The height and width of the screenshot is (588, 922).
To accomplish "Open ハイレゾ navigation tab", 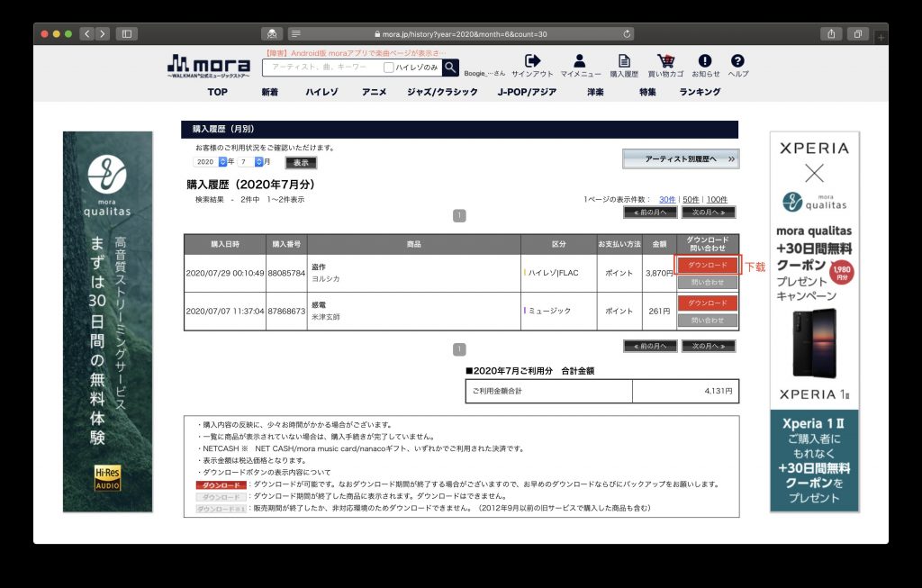I will pos(321,92).
